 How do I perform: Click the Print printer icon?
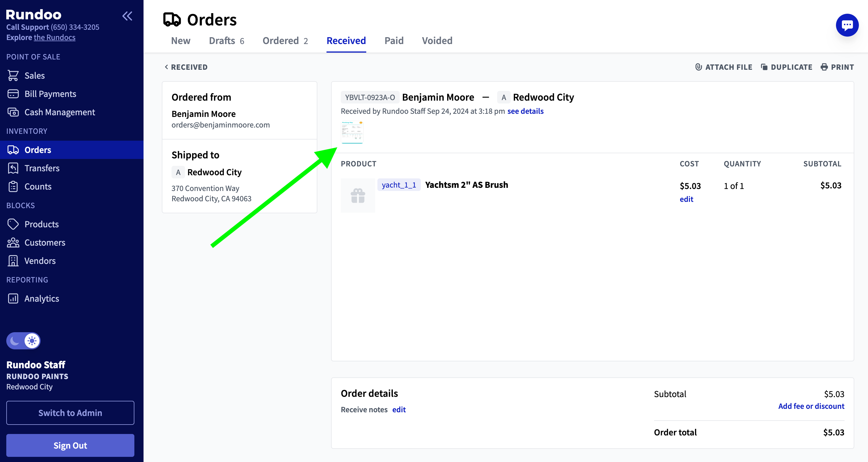tap(824, 67)
